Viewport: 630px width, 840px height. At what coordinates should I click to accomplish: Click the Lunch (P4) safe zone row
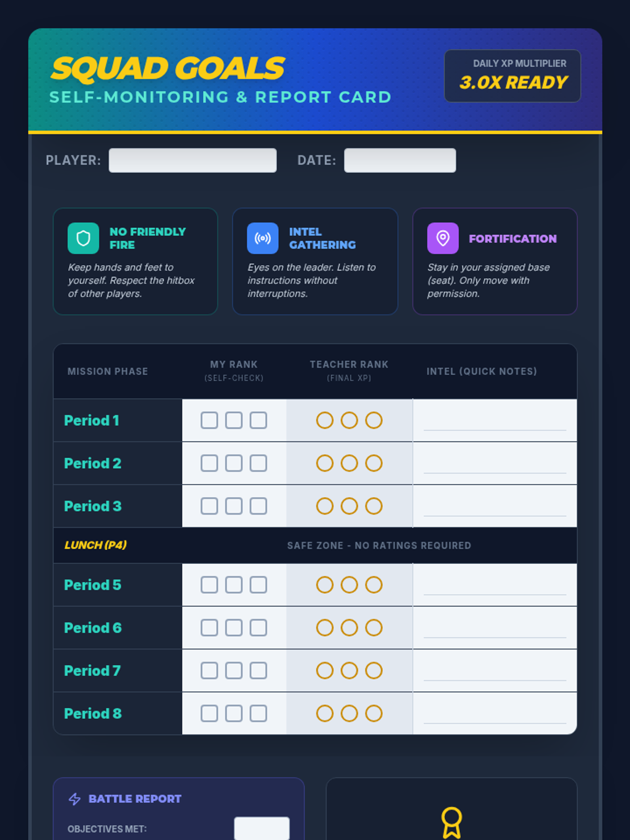pos(315,545)
